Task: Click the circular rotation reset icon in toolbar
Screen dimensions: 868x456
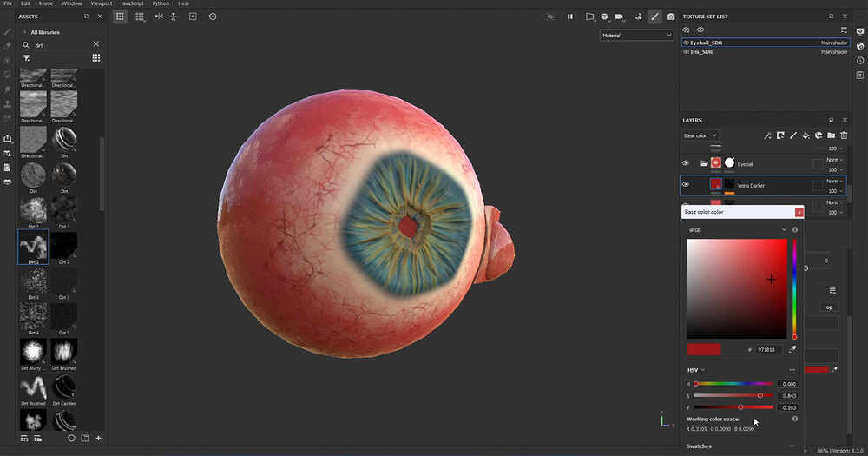Action: point(213,17)
